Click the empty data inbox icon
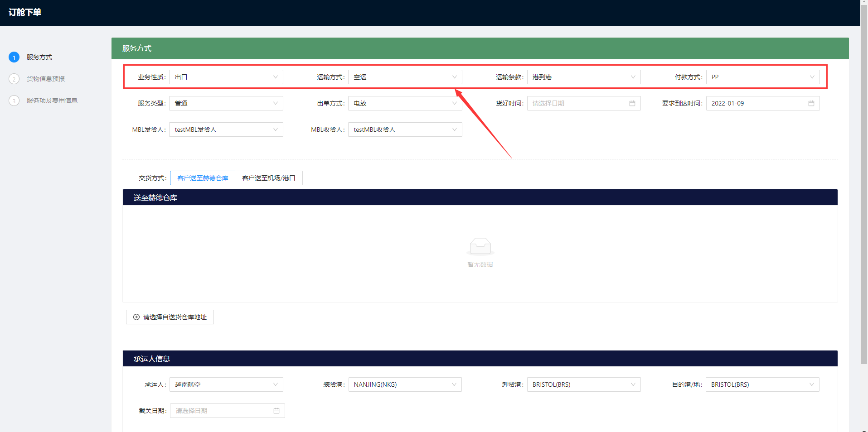 pyautogui.click(x=480, y=246)
